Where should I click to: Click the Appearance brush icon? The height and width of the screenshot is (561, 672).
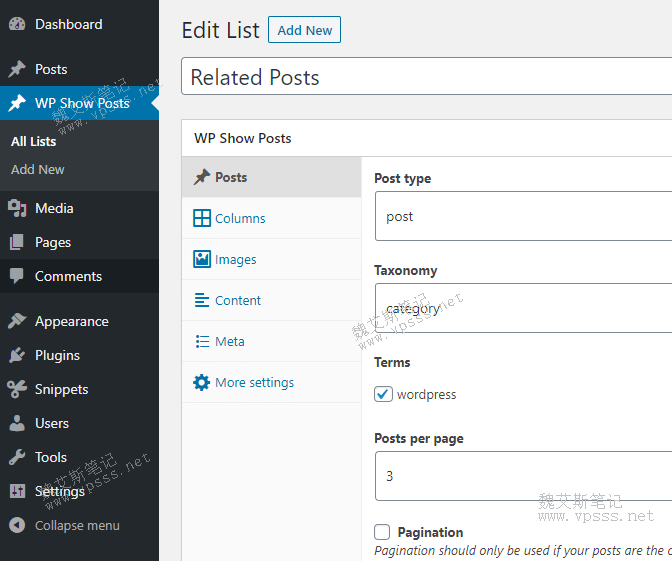click(x=17, y=321)
